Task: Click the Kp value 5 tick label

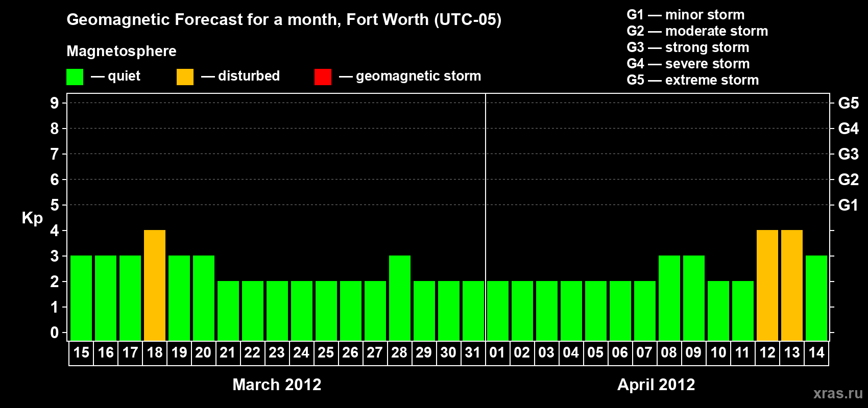Action: tap(55, 205)
